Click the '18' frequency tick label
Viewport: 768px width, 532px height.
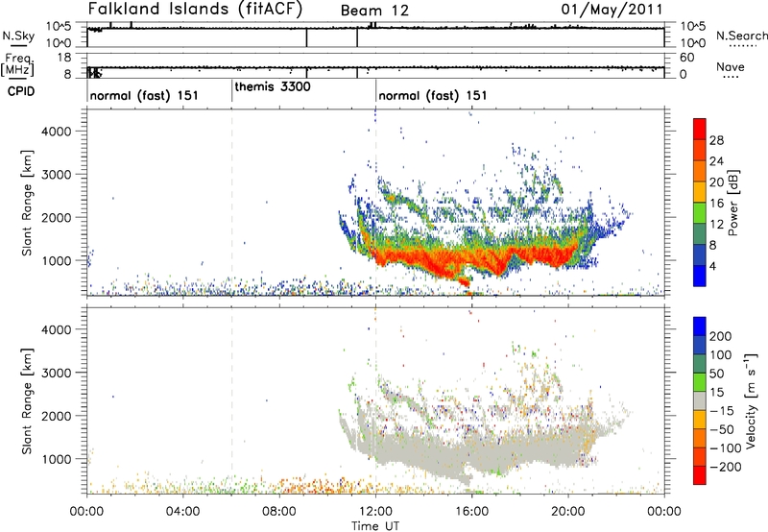[x=64, y=58]
